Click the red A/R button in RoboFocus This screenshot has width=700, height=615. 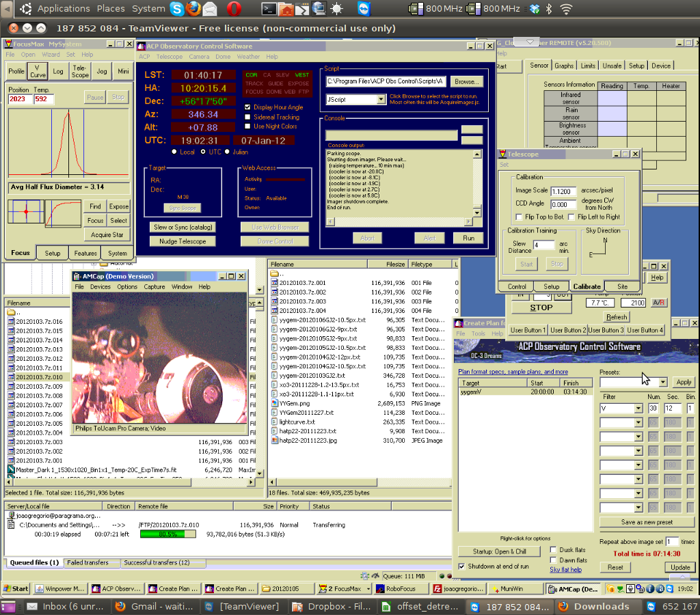658,303
